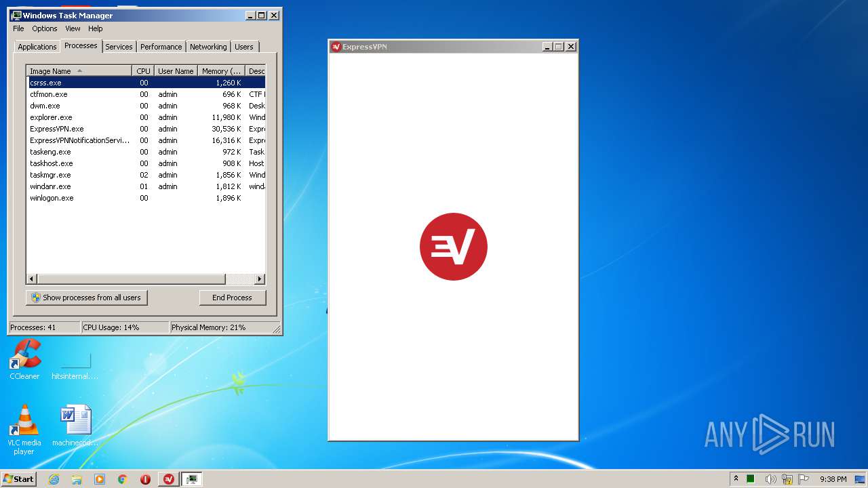This screenshot has height=488, width=868.
Task: Click the 30,536 K memory value
Action: [x=226, y=129]
